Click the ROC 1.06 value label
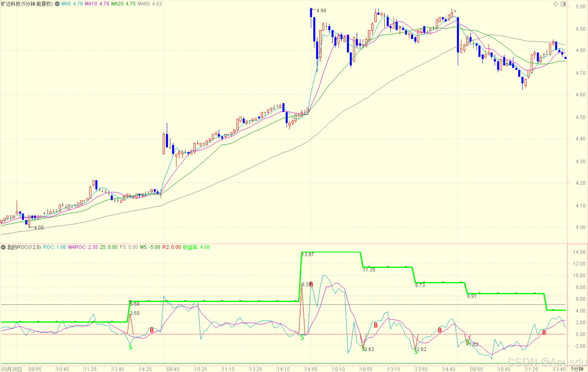The height and width of the screenshot is (372, 588). [x=54, y=247]
